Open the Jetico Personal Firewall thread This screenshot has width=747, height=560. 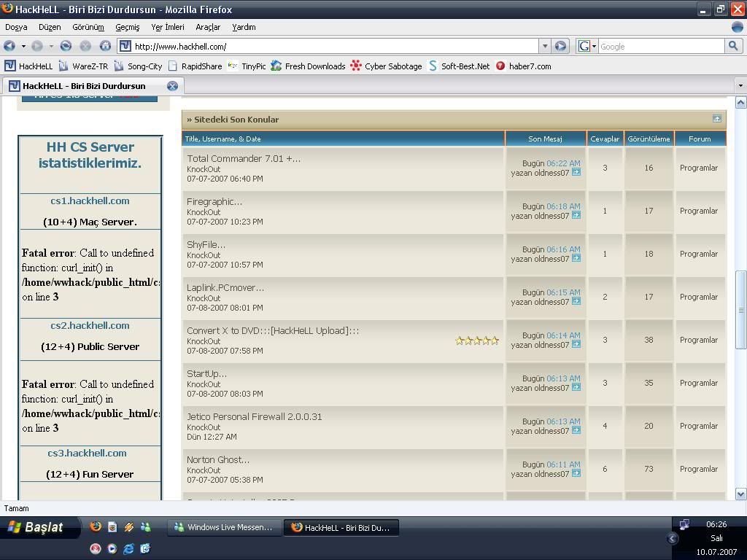pyautogui.click(x=255, y=416)
